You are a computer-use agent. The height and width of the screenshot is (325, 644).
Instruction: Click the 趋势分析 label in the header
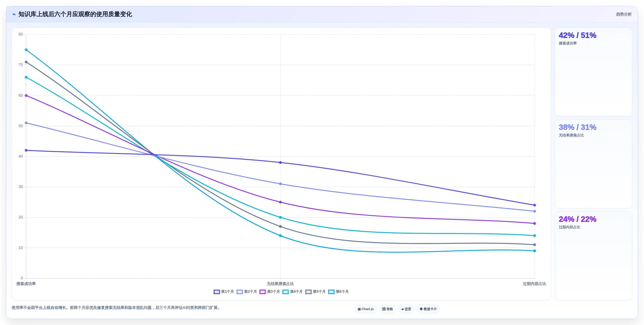tap(624, 14)
